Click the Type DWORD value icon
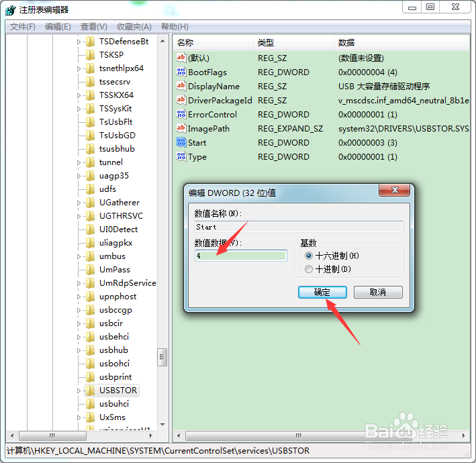 (x=181, y=156)
